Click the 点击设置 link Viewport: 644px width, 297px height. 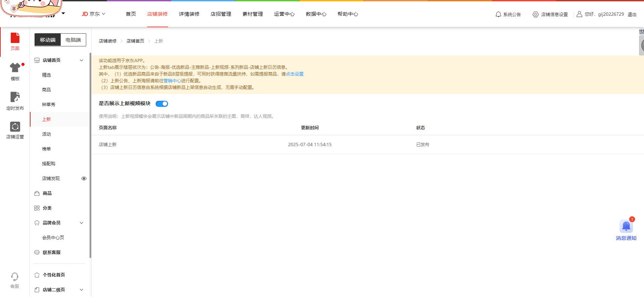coord(294,74)
